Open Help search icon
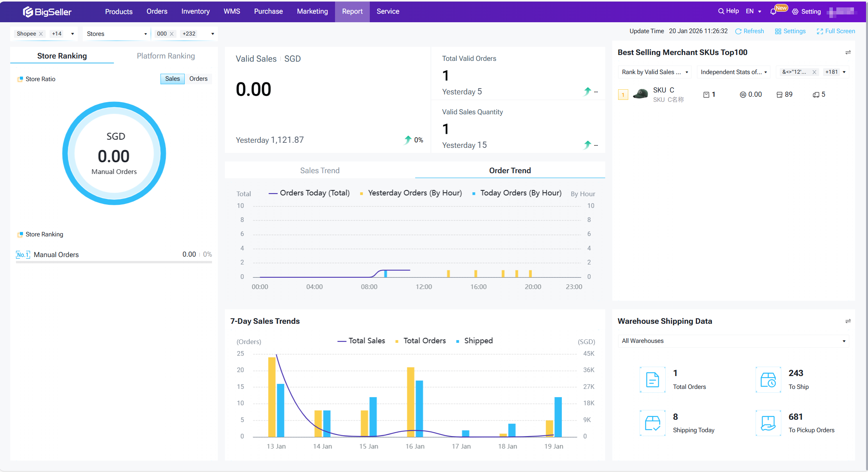Image resolution: width=868 pixels, height=472 pixels. (721, 11)
